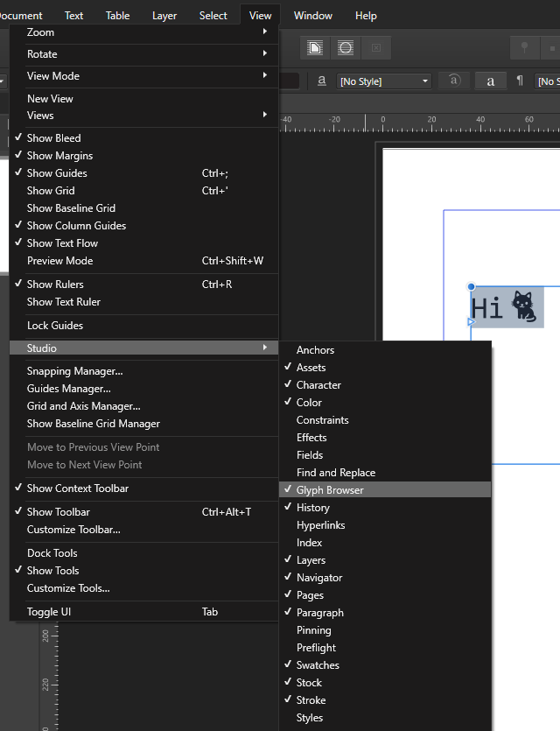Show the Find and Replace panel
Image resolution: width=560 pixels, height=731 pixels.
point(385,473)
